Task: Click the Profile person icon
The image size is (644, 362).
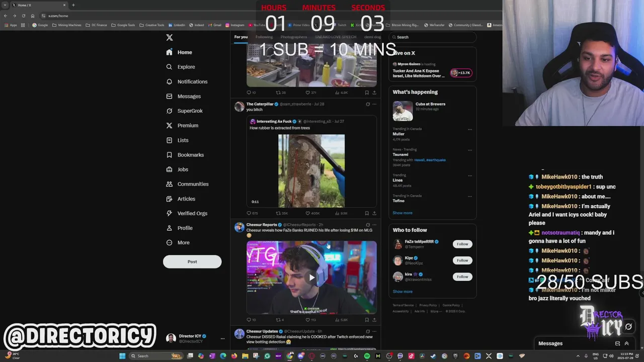Action: coord(170,228)
